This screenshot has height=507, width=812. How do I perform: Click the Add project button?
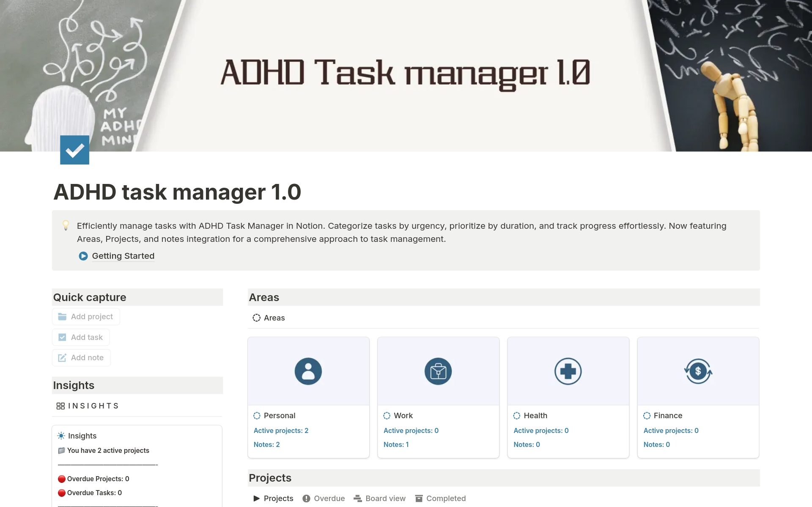(86, 316)
